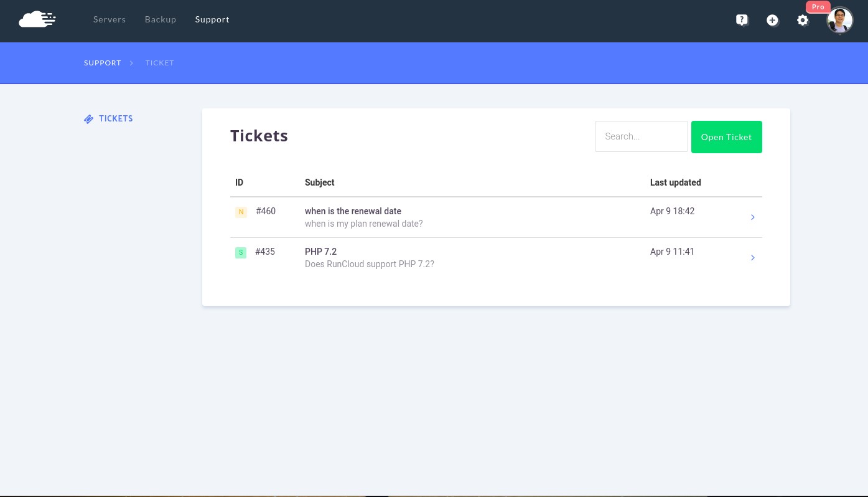The width and height of the screenshot is (868, 497).
Task: Open the help question mark icon
Action: point(742,20)
